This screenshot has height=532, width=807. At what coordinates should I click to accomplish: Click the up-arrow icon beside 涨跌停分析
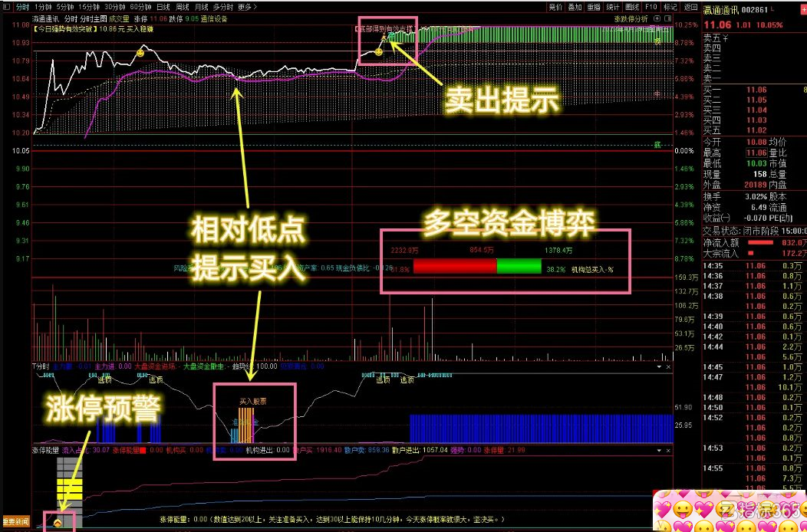657,19
